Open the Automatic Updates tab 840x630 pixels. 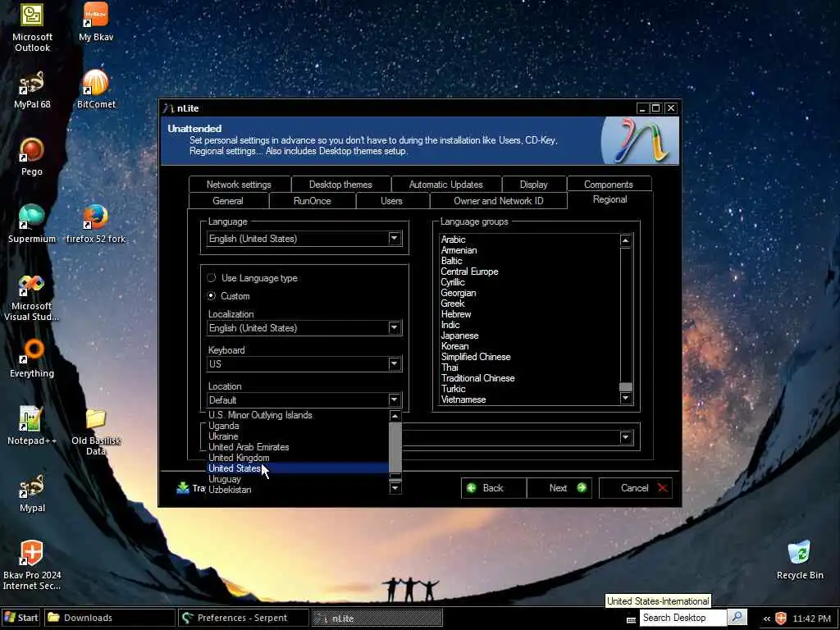[445, 185]
